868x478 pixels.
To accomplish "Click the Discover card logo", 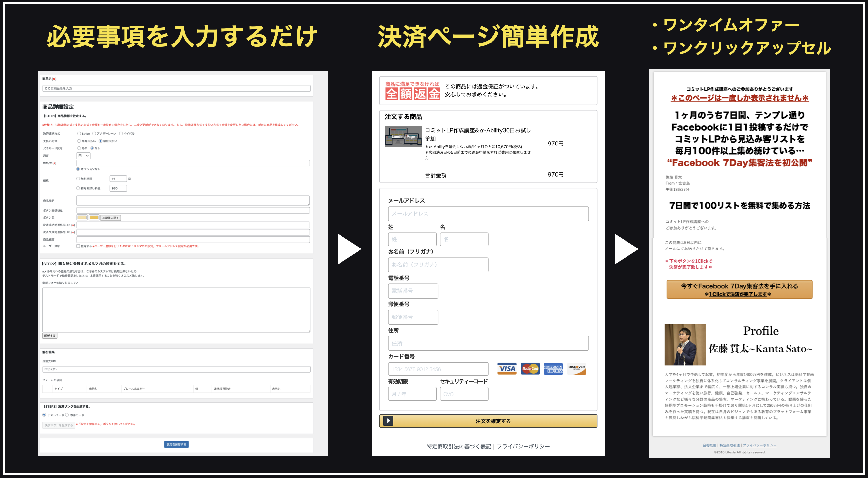I will 576,368.
